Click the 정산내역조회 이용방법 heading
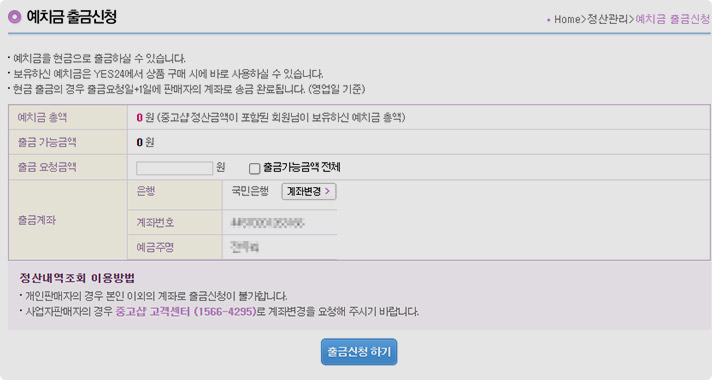This screenshot has height=380, width=712. pyautogui.click(x=77, y=278)
